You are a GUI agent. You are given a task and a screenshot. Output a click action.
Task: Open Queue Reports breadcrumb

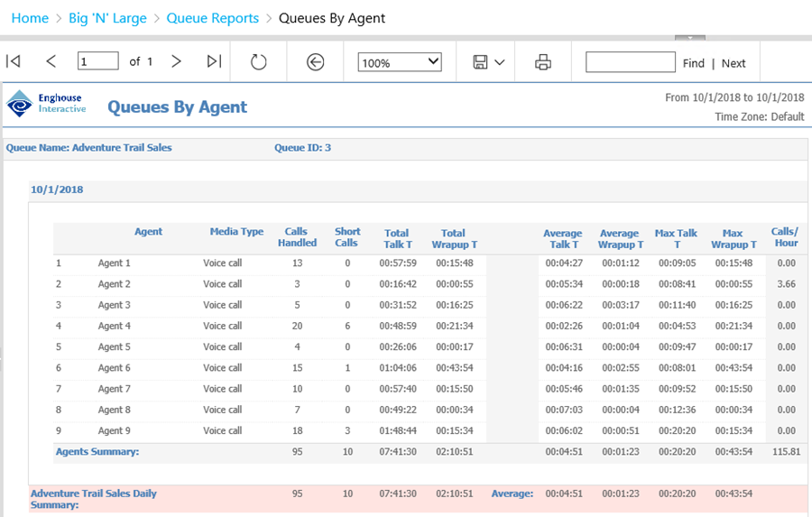click(x=213, y=18)
